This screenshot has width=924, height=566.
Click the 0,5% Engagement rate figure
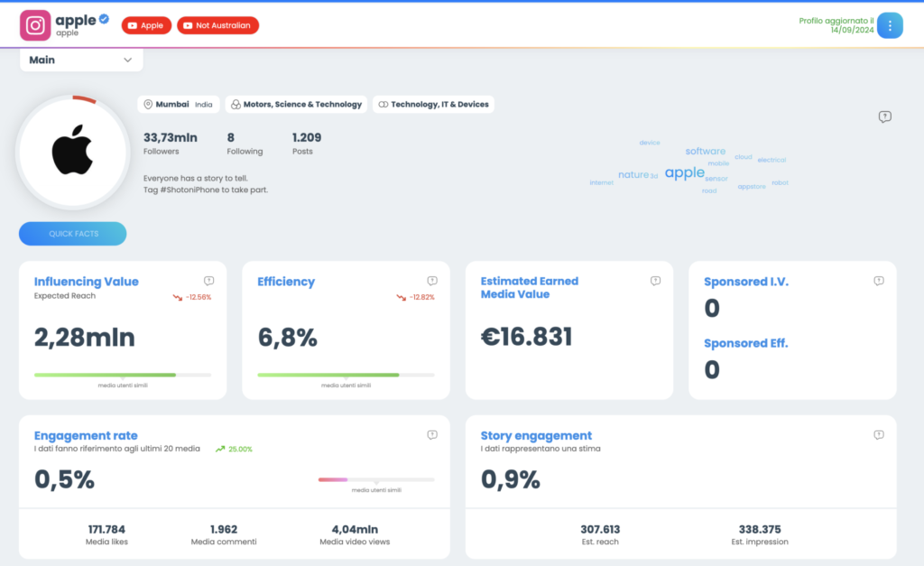[x=64, y=479]
